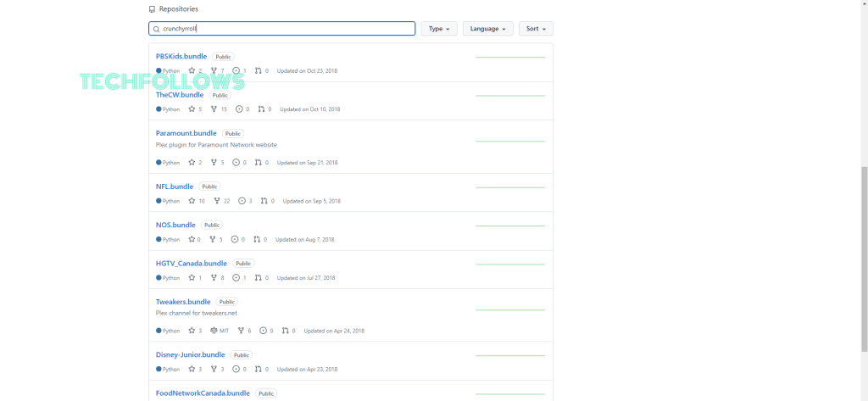
Task: Click the fork icon for Tweakers.bundle
Action: click(x=241, y=331)
